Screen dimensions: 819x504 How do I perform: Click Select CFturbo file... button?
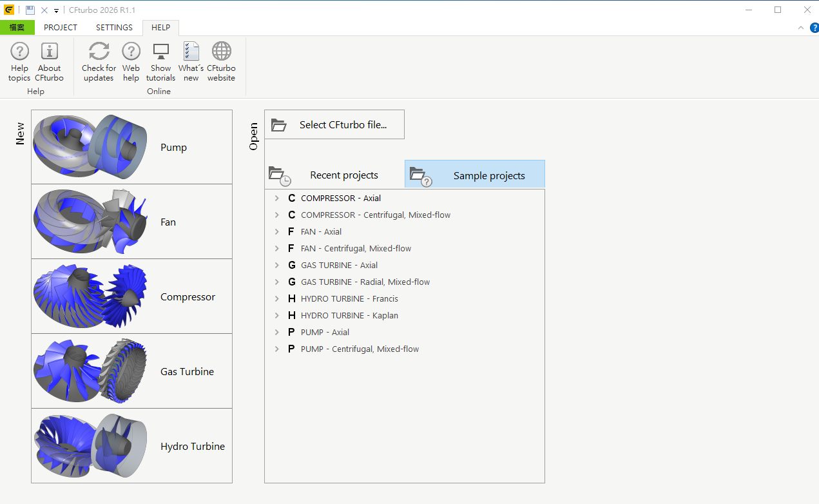point(334,124)
